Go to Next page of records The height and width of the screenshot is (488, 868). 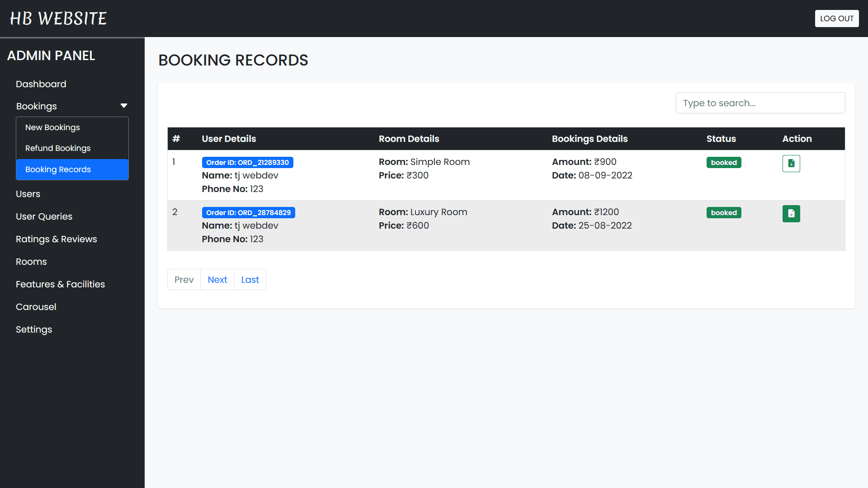[x=217, y=280]
